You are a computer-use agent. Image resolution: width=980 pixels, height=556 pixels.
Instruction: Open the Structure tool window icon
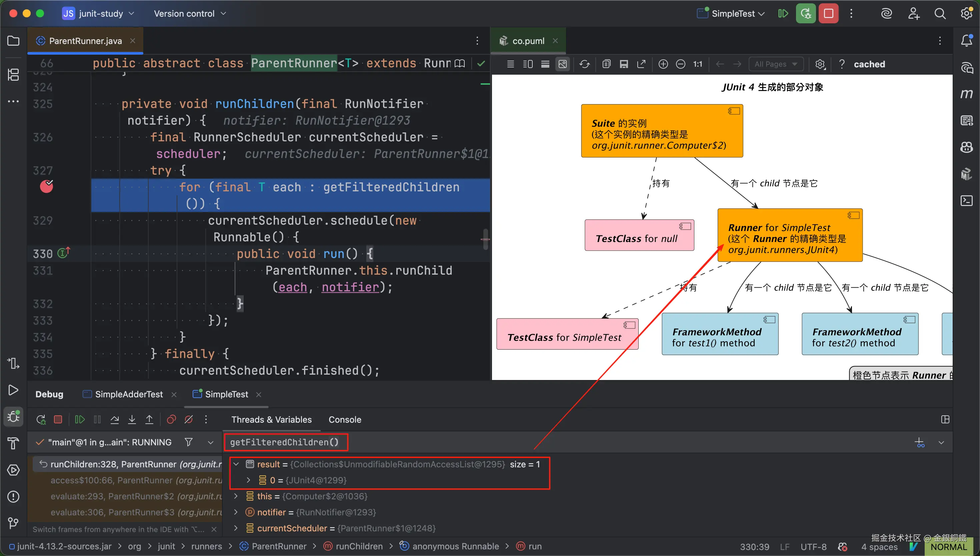coord(13,74)
